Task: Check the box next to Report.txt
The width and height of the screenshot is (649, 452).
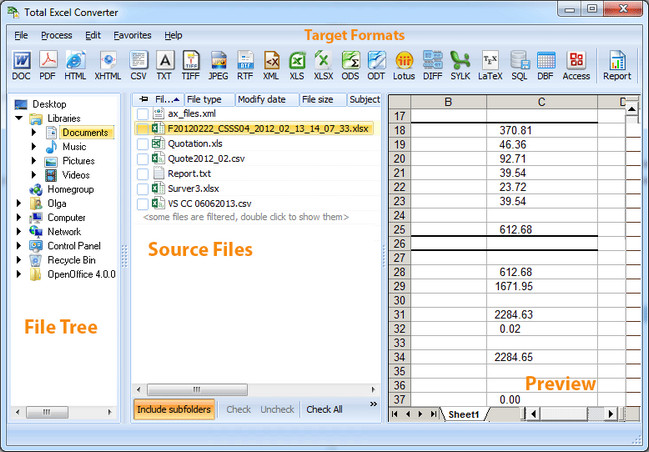Action: click(143, 173)
